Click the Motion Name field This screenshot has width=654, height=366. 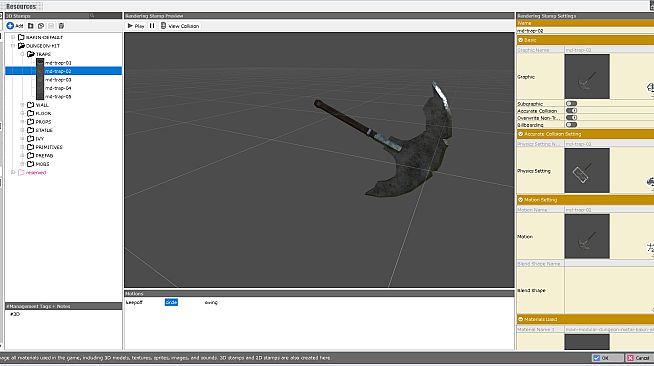[609, 210]
